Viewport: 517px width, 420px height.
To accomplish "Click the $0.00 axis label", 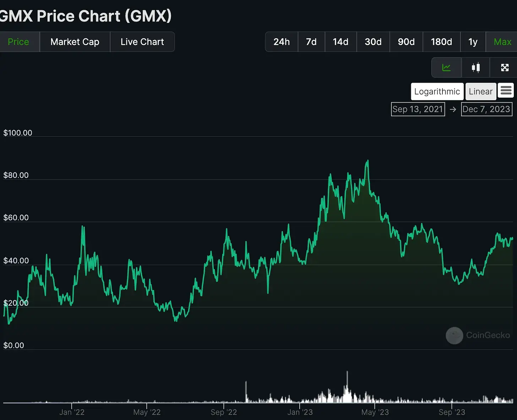I will click(14, 345).
